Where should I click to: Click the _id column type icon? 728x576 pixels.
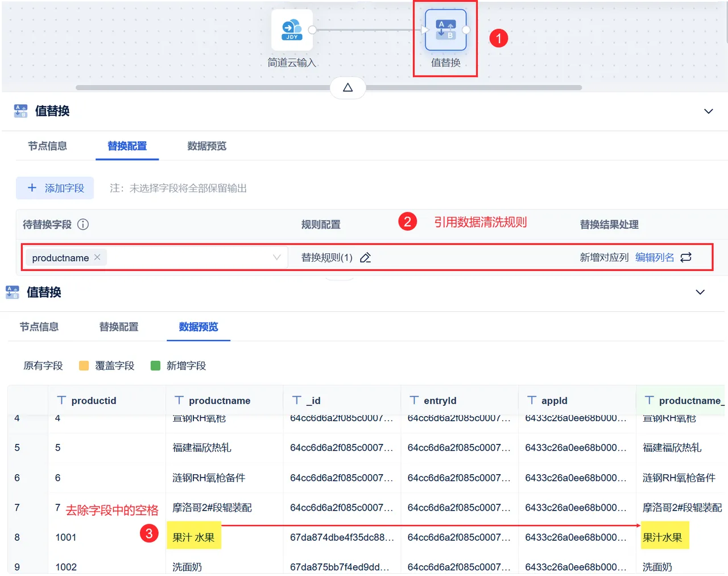pos(296,400)
